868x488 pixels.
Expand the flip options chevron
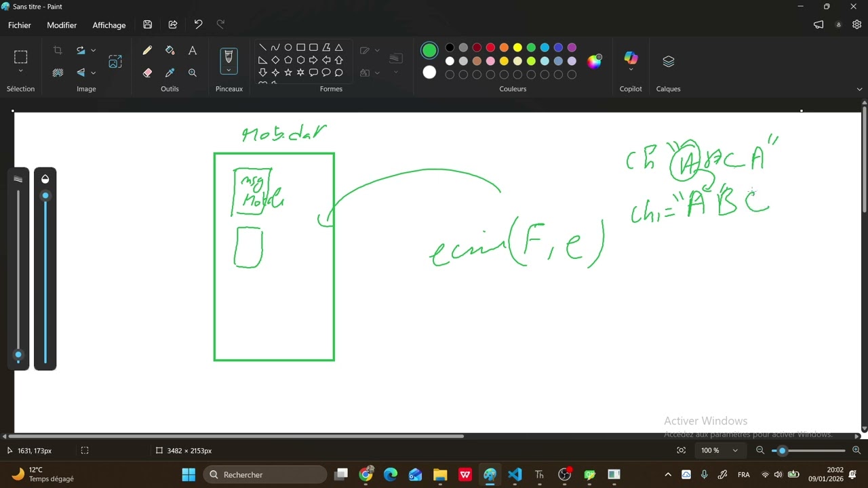pyautogui.click(x=93, y=73)
